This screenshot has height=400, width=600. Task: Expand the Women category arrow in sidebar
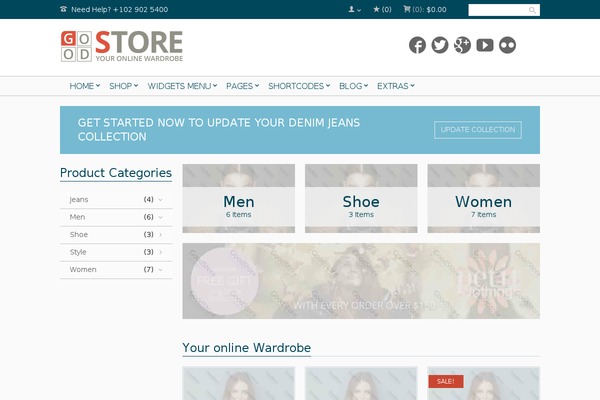click(x=161, y=270)
